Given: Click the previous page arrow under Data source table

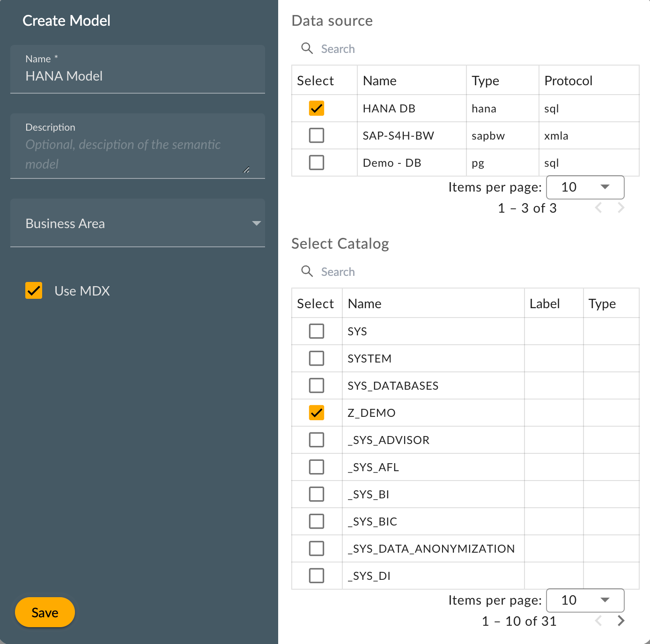Looking at the screenshot, I should tap(598, 207).
